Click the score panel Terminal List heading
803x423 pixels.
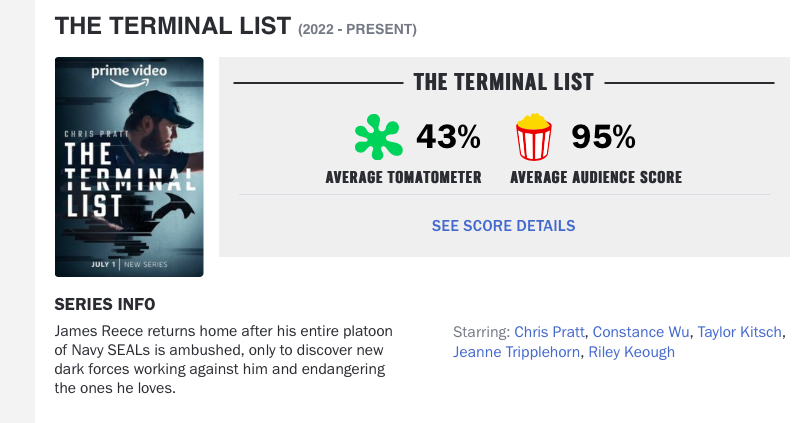click(503, 82)
